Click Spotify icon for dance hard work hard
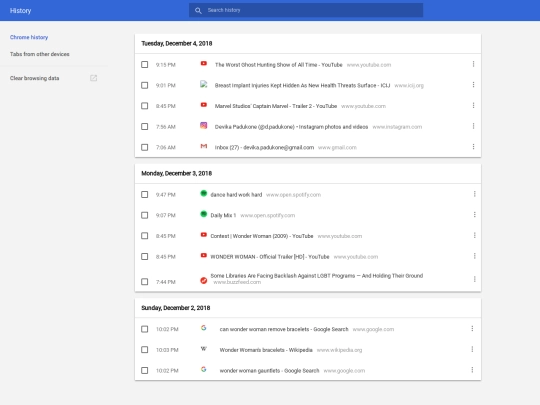The image size is (540, 405). pos(204,194)
